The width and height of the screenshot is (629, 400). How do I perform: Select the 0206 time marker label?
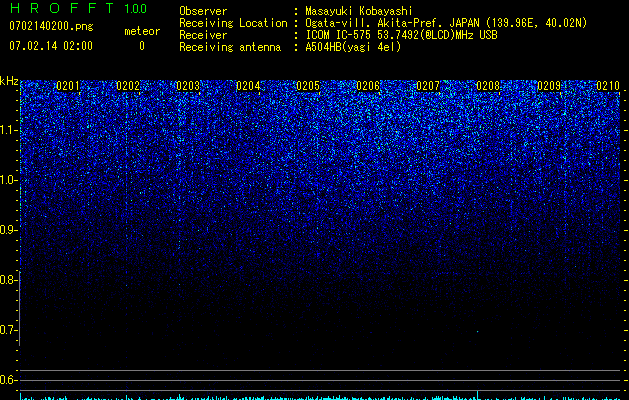pyautogui.click(x=368, y=86)
